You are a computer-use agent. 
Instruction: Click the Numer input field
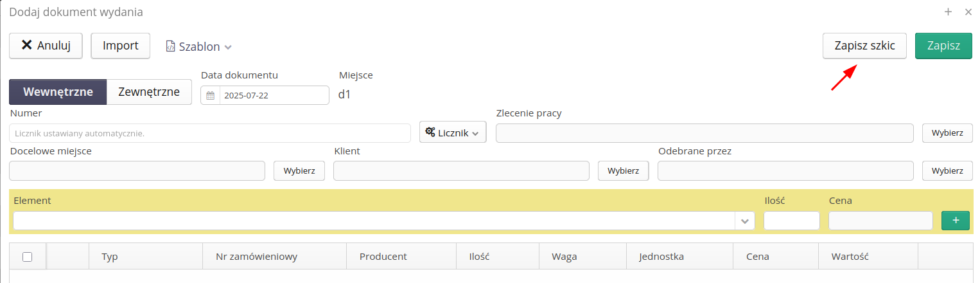click(210, 133)
